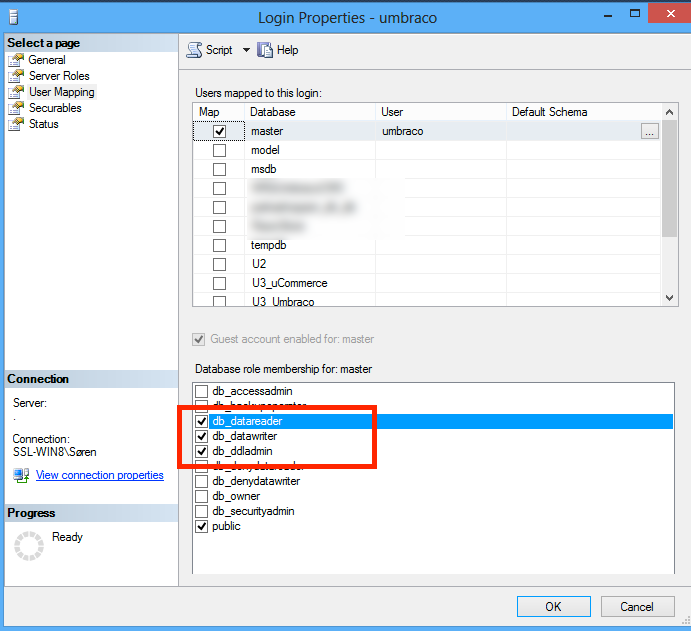Image resolution: width=691 pixels, height=631 pixels.
Task: Select the User Mapping page
Action: (x=62, y=92)
